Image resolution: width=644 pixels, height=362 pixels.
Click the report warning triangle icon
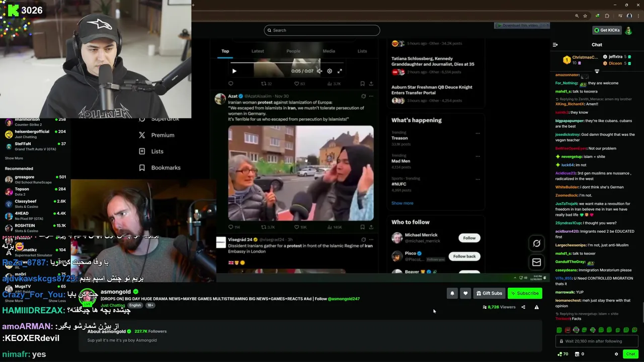click(536, 307)
